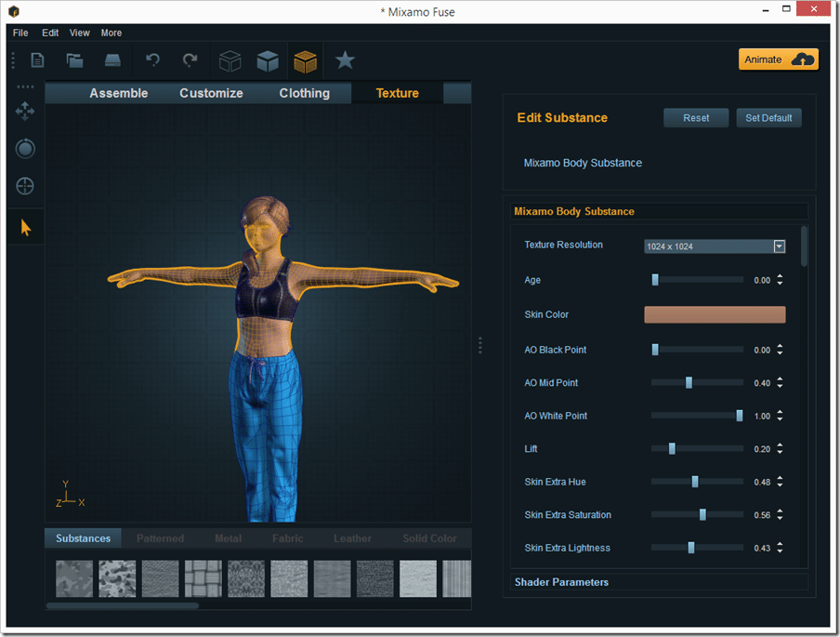
Task: Click the star favorites icon
Action: tap(345, 60)
